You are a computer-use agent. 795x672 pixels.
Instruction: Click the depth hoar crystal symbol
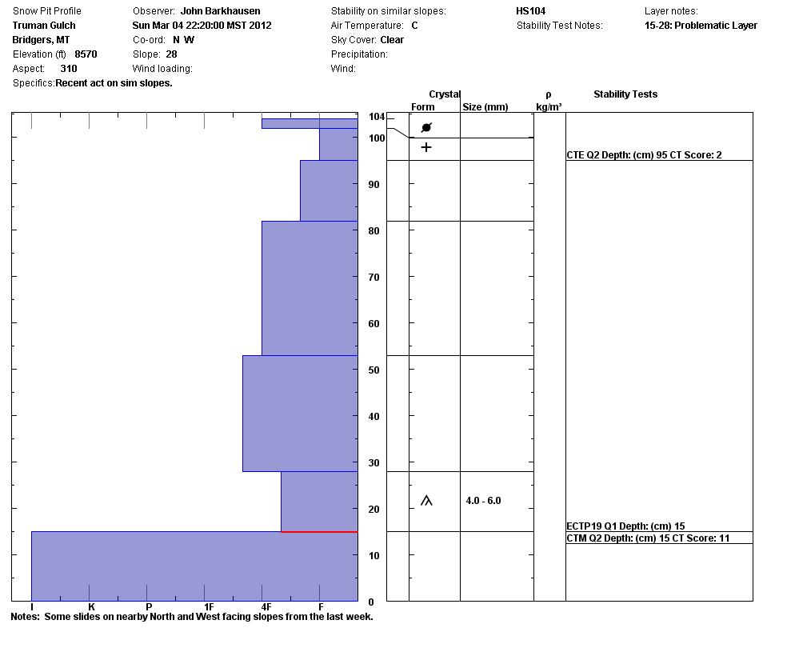pos(426,501)
